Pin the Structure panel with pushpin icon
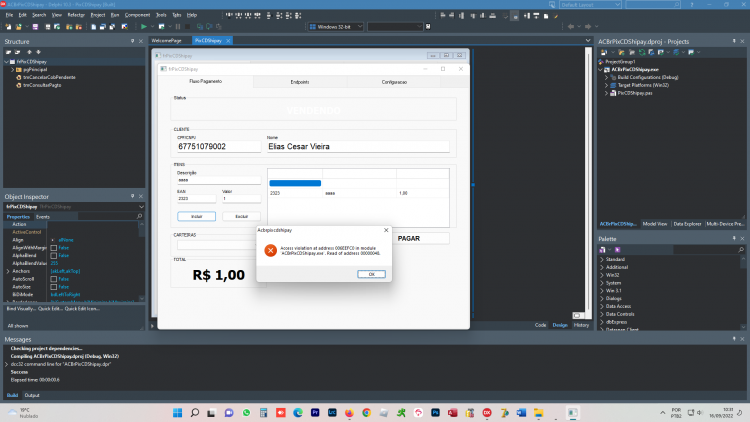Viewport: 750px width, 422px height. [x=132, y=42]
